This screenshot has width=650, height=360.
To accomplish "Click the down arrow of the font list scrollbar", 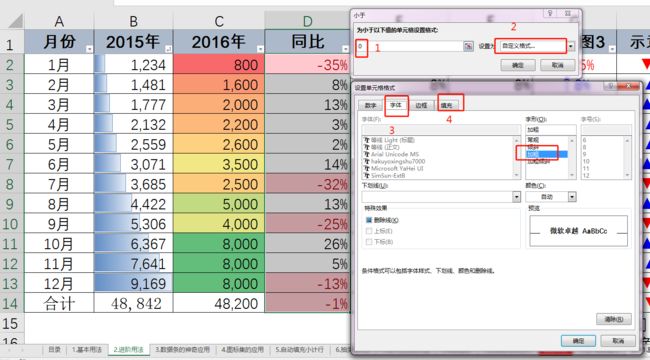I will (517, 175).
